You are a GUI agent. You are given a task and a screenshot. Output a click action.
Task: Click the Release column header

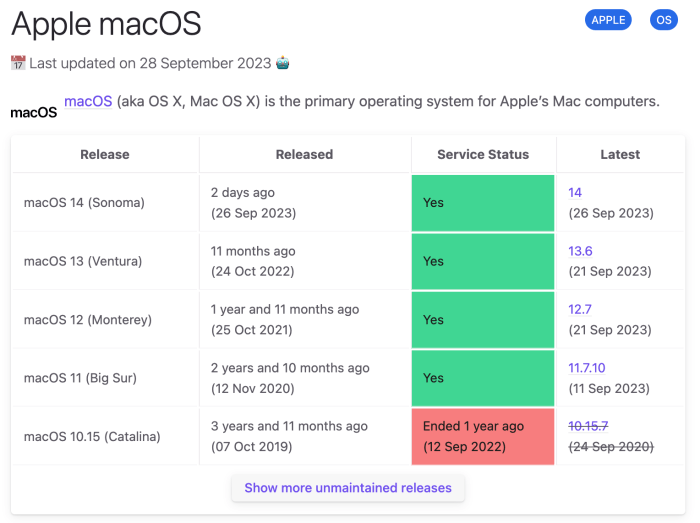(105, 154)
